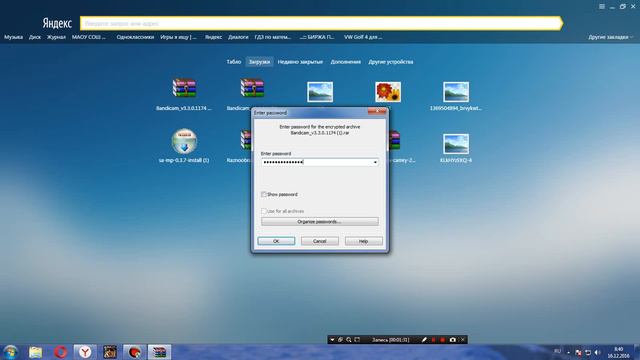Tick the Show password checkbox
Image resolution: width=640 pixels, height=360 pixels.
[264, 194]
